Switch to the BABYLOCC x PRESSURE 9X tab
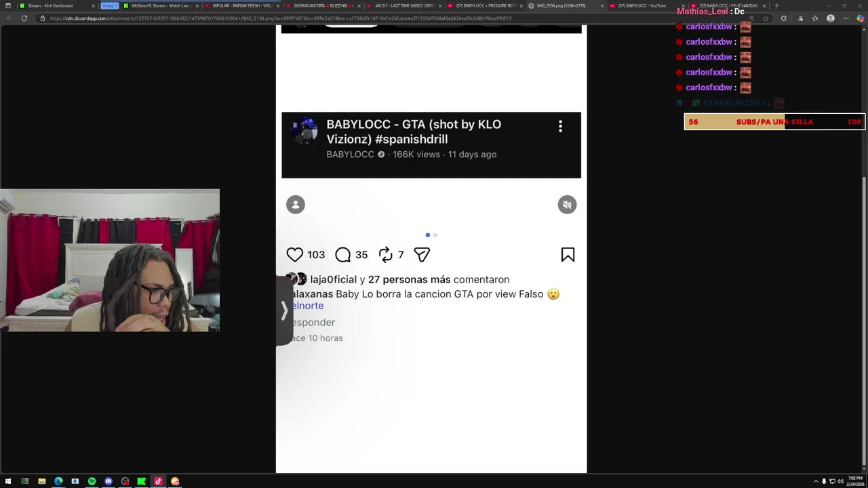This screenshot has width=868, height=488. tap(484, 5)
